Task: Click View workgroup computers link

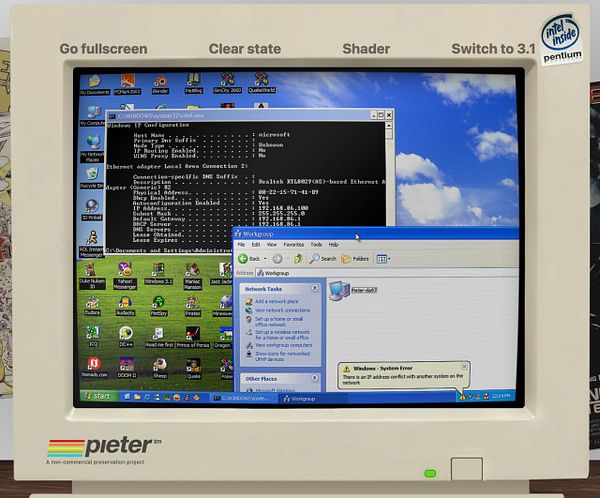Action: click(283, 345)
